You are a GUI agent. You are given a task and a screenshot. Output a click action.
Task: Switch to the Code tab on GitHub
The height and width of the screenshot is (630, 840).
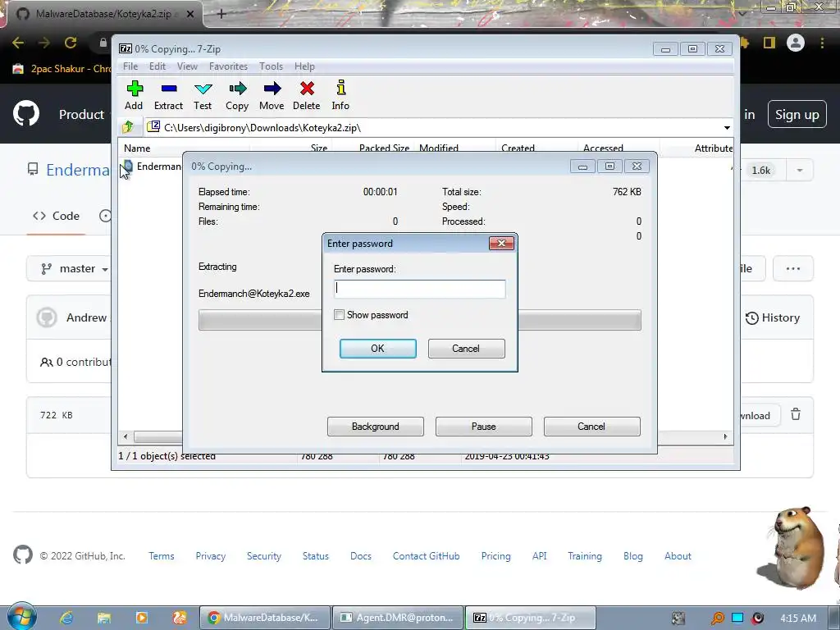point(57,216)
